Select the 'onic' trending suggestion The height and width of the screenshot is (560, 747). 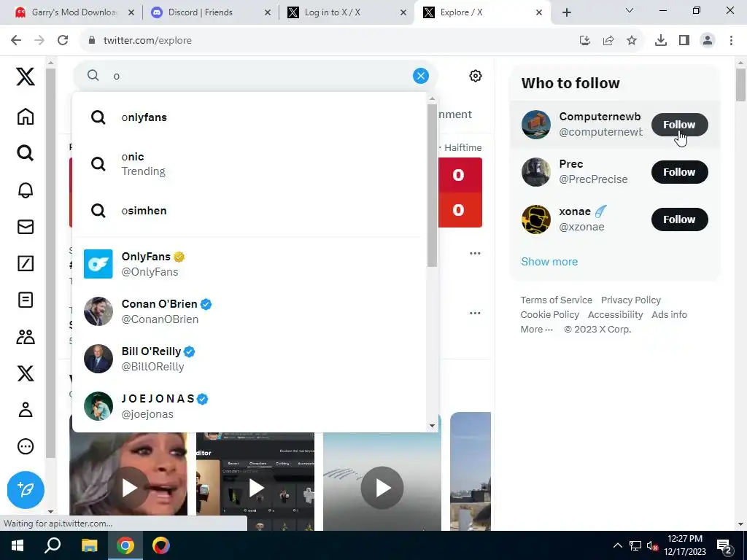[249, 164]
